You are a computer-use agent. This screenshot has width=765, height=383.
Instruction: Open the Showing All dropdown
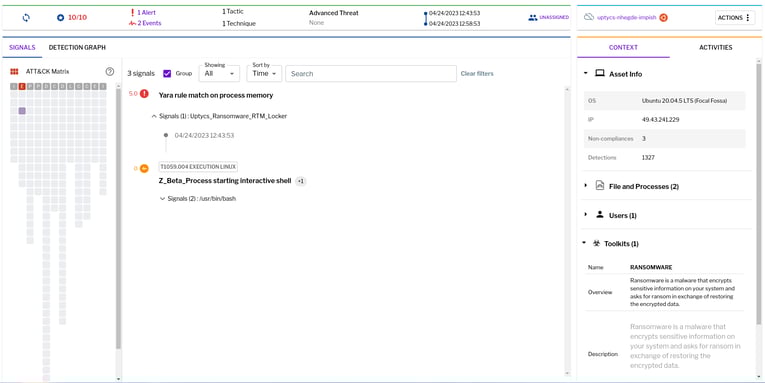[219, 73]
